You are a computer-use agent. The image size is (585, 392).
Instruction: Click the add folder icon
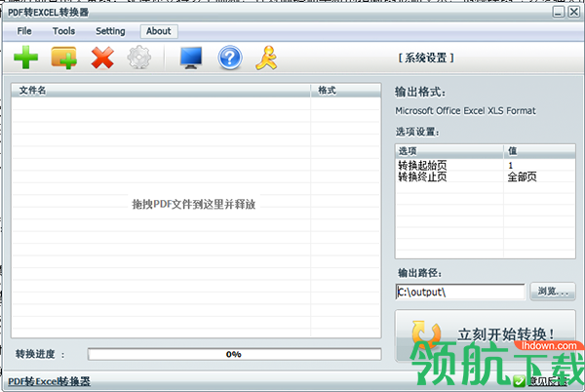click(x=63, y=58)
